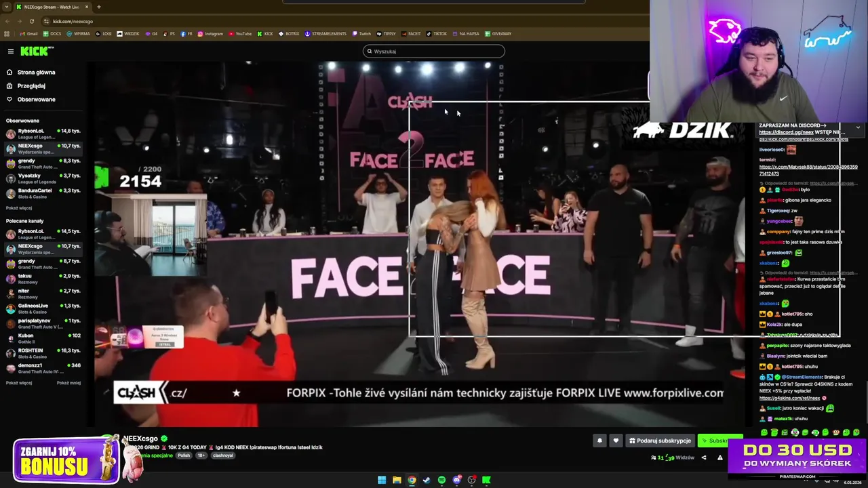Click Podaruj subskrypcje button
Viewport: 868px width, 488px height.
pos(660,441)
